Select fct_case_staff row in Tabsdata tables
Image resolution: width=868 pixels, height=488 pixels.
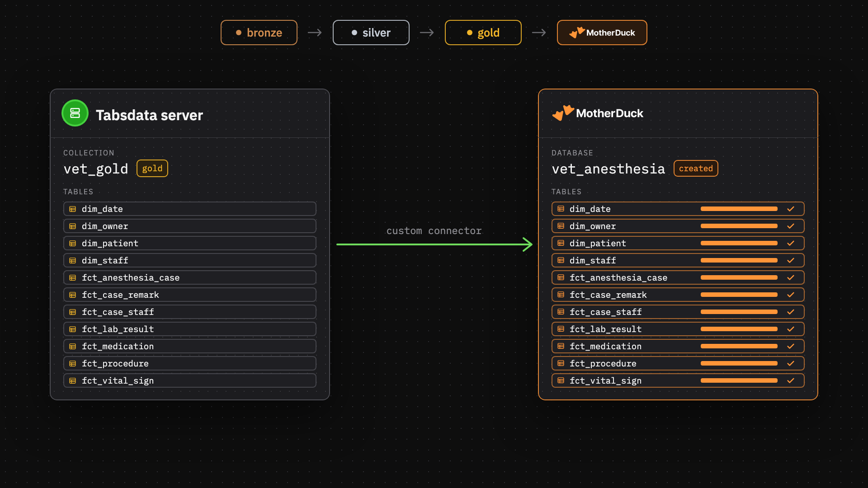190,312
